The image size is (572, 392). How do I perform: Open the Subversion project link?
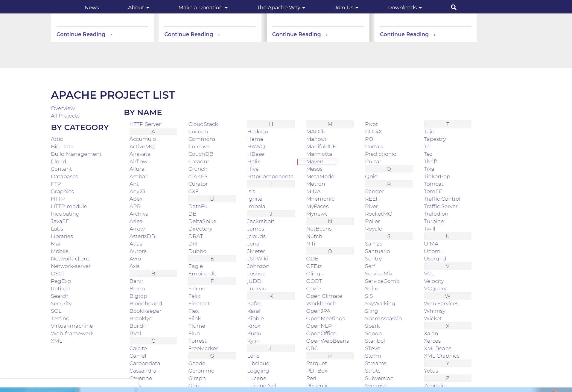pyautogui.click(x=379, y=378)
